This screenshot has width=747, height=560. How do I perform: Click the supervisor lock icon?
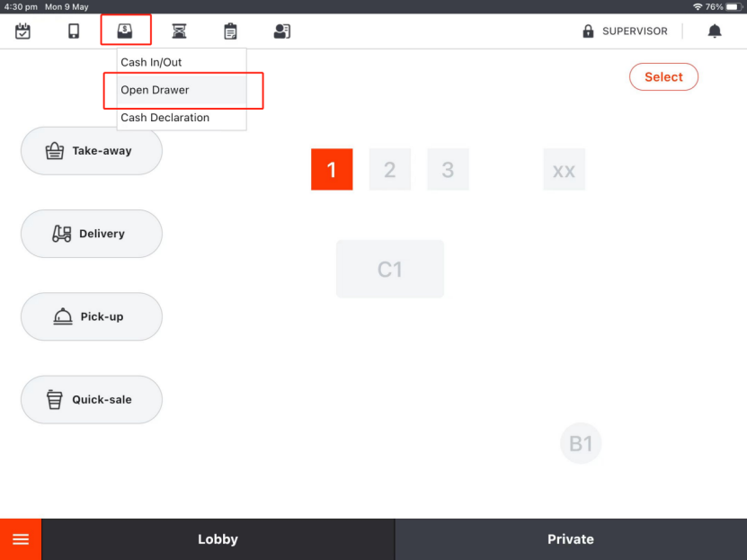pos(588,31)
